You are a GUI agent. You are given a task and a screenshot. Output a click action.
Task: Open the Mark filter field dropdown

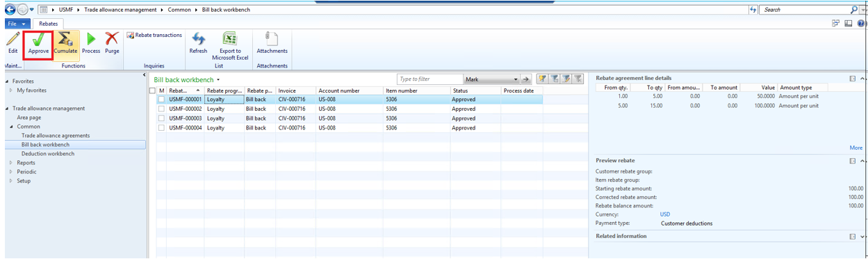[515, 79]
